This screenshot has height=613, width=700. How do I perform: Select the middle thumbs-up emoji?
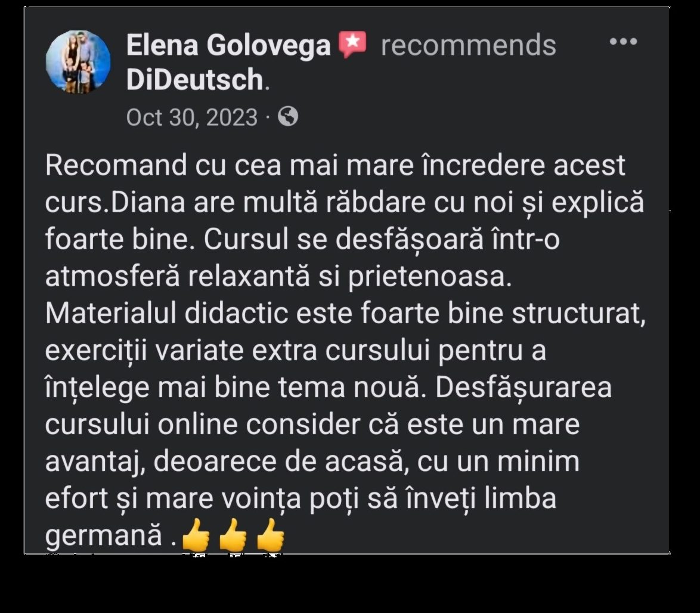[x=233, y=534]
